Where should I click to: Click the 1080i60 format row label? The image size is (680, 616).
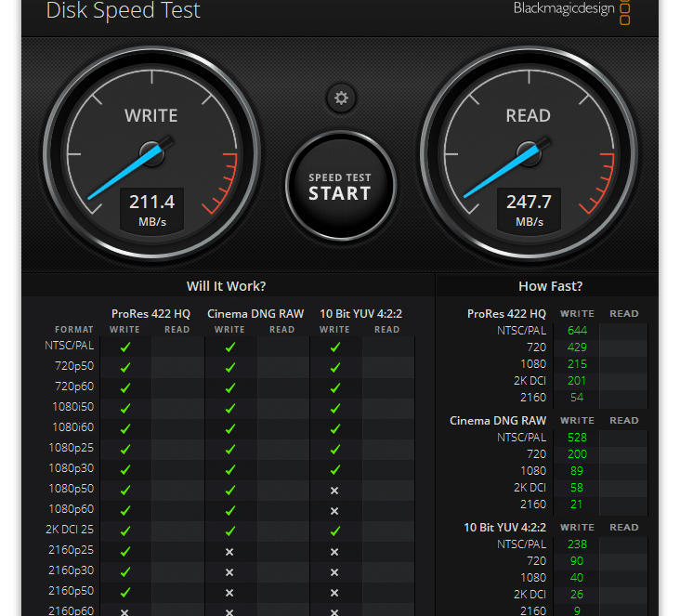click(72, 427)
